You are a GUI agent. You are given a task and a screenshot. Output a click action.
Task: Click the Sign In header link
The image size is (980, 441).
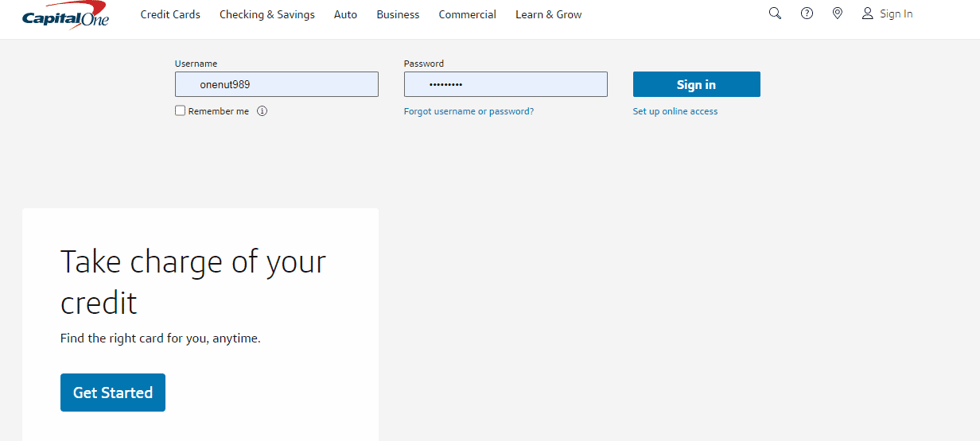coord(896,14)
